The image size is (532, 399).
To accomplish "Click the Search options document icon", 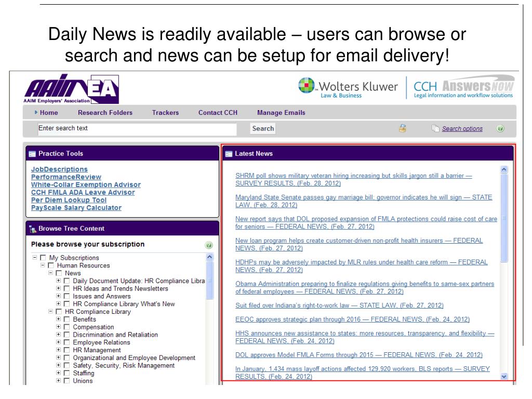I will point(435,128).
